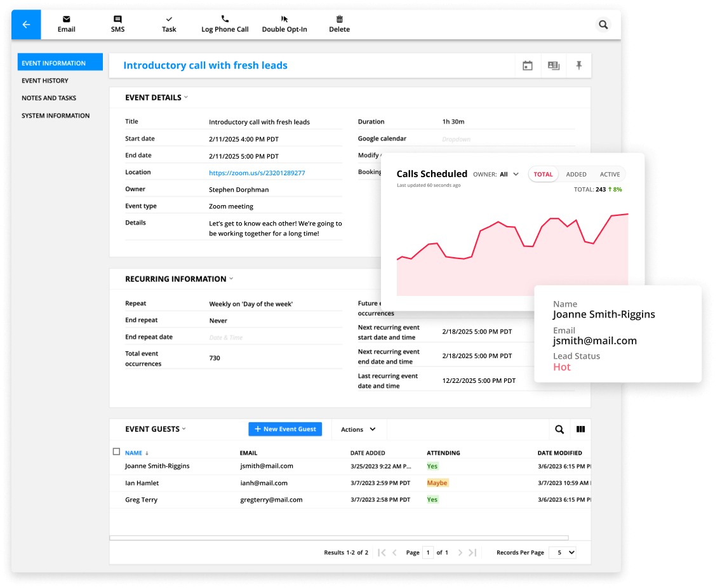
Task: Click the New Event Guest button
Action: click(x=285, y=429)
